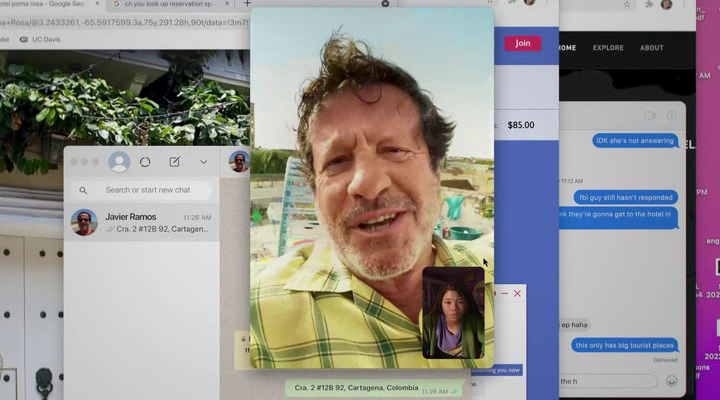
Task: Click the browser address bar URL
Action: click(x=124, y=23)
